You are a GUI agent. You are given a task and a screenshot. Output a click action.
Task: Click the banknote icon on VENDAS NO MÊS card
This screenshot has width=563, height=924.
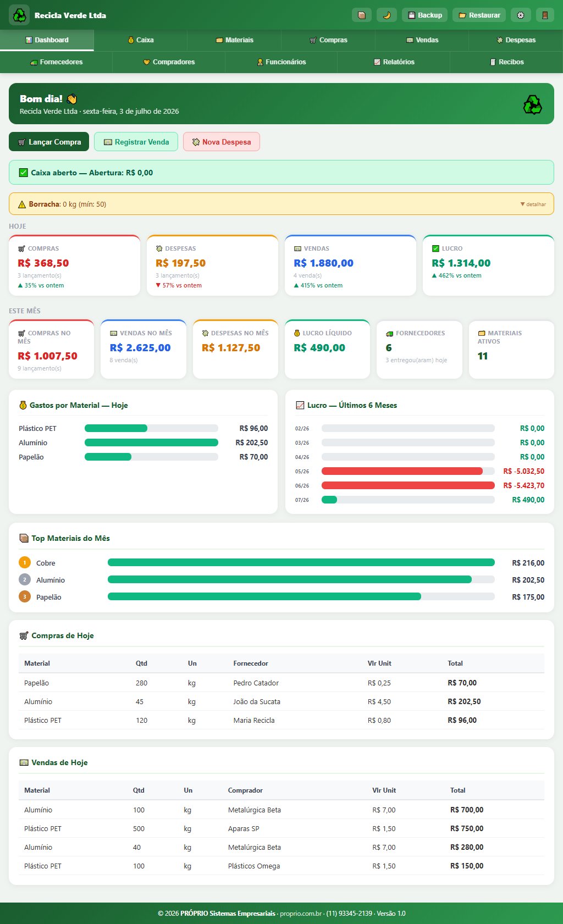(114, 333)
